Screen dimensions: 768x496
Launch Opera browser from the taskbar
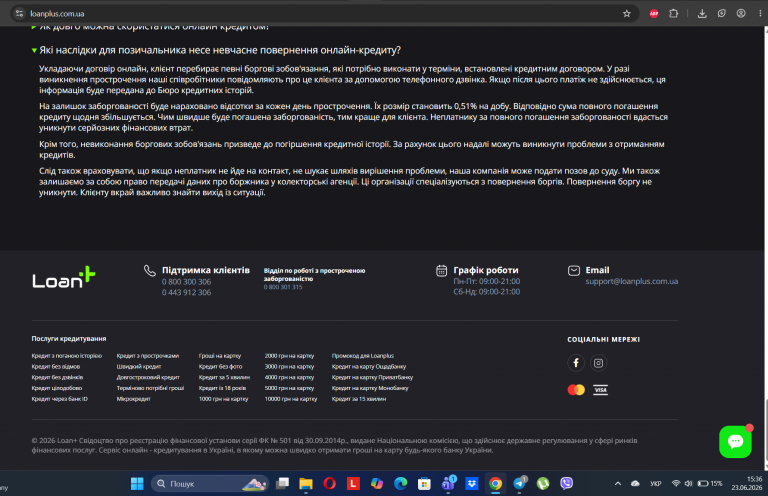pos(330,484)
